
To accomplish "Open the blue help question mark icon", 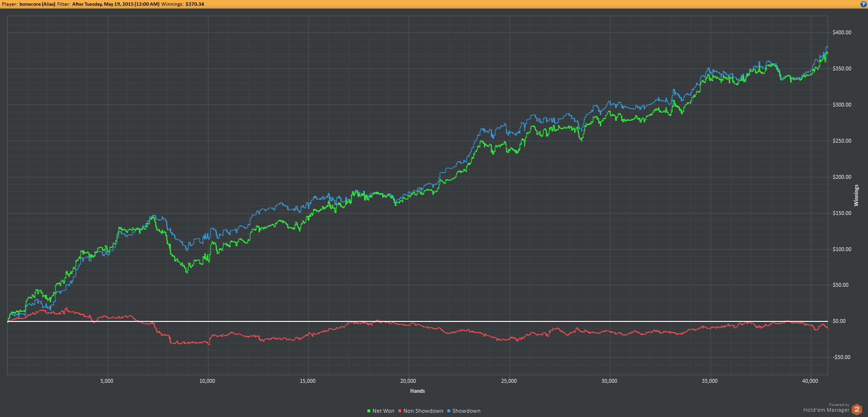I will [x=863, y=4].
